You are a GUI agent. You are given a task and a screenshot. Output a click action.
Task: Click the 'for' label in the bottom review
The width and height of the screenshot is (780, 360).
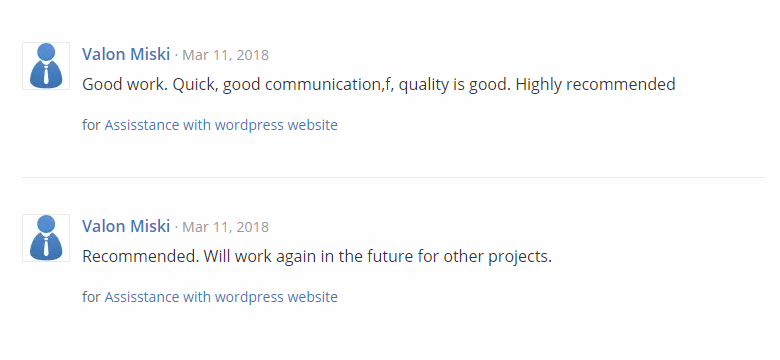(x=92, y=297)
